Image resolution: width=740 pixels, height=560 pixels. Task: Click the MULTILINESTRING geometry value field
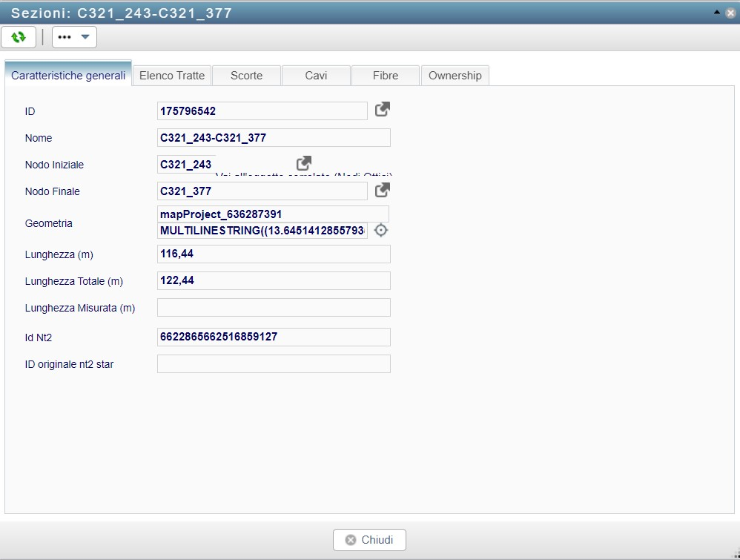[x=262, y=231]
